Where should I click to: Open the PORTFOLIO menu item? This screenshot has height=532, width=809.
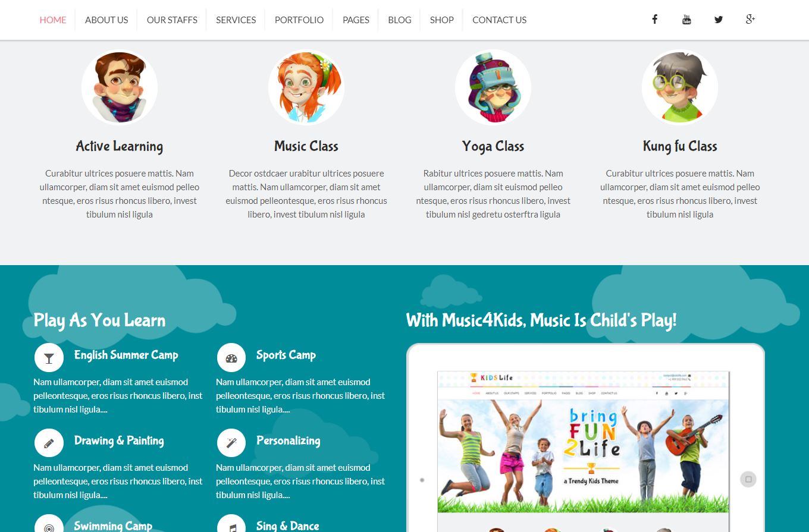(x=299, y=20)
